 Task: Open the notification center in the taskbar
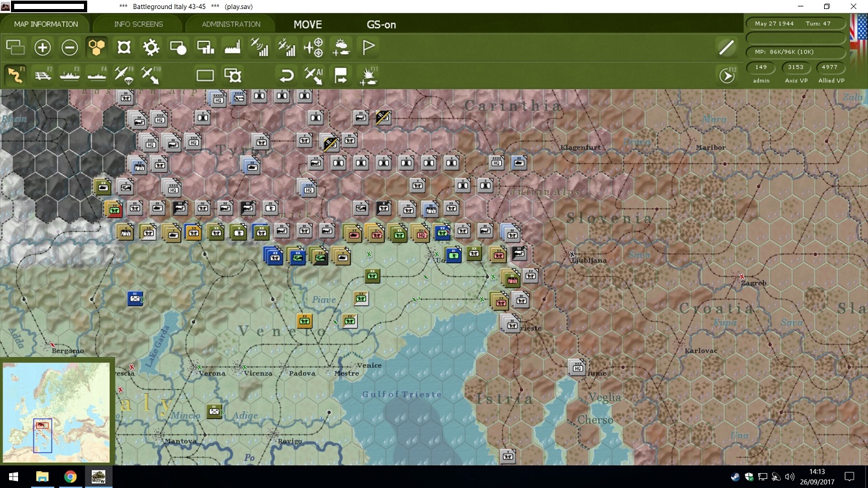[x=849, y=477]
